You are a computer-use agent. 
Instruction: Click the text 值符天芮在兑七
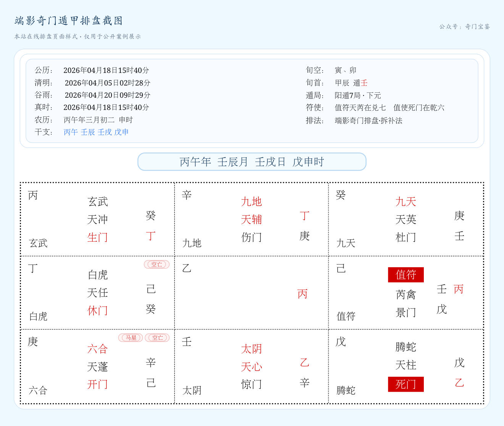(x=360, y=108)
